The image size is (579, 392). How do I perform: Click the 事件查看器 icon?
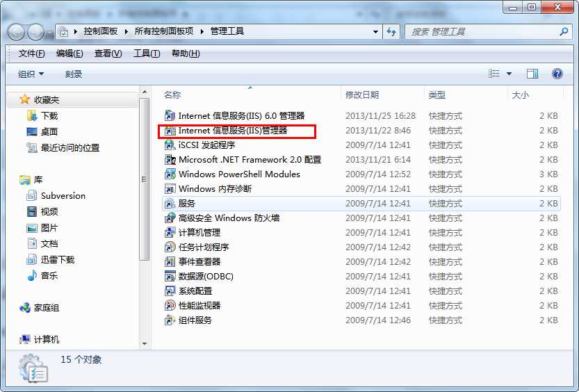point(170,262)
